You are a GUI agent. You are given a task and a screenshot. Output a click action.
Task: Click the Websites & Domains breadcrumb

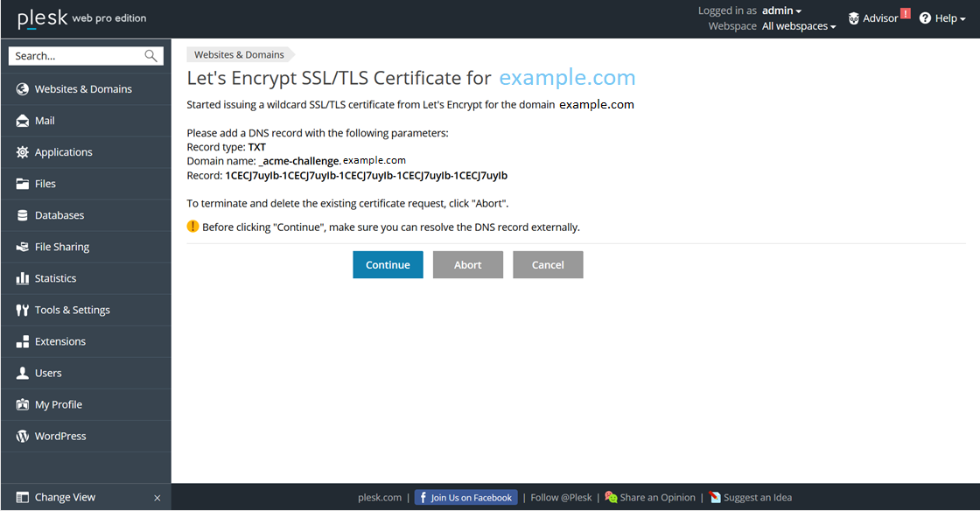(239, 54)
